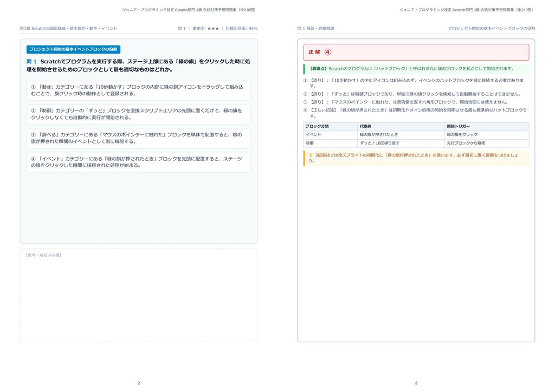Click the "問 1 解答・詳細解説" heading
Viewport: 555px width, 392px height.
pyautogui.click(x=316, y=28)
